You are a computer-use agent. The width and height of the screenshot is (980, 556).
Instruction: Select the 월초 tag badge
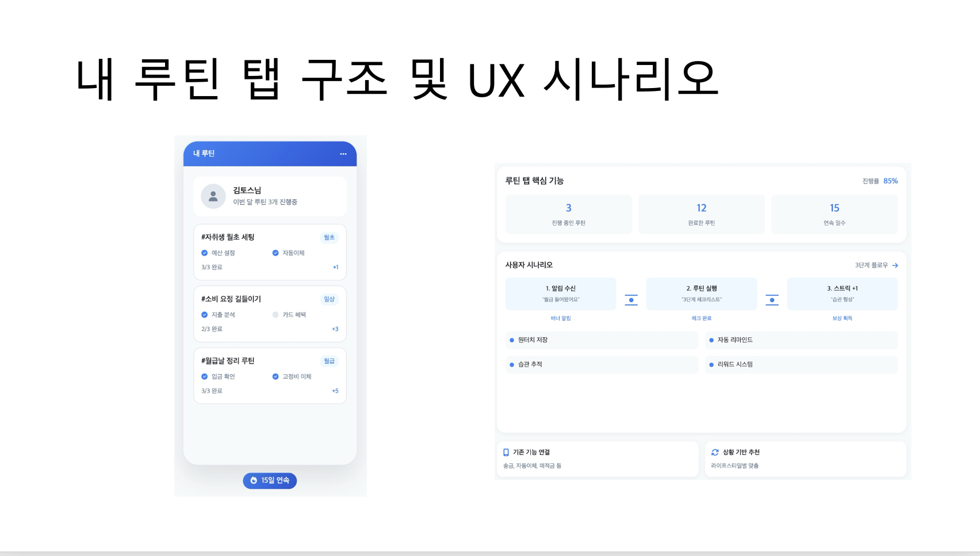[x=329, y=237]
